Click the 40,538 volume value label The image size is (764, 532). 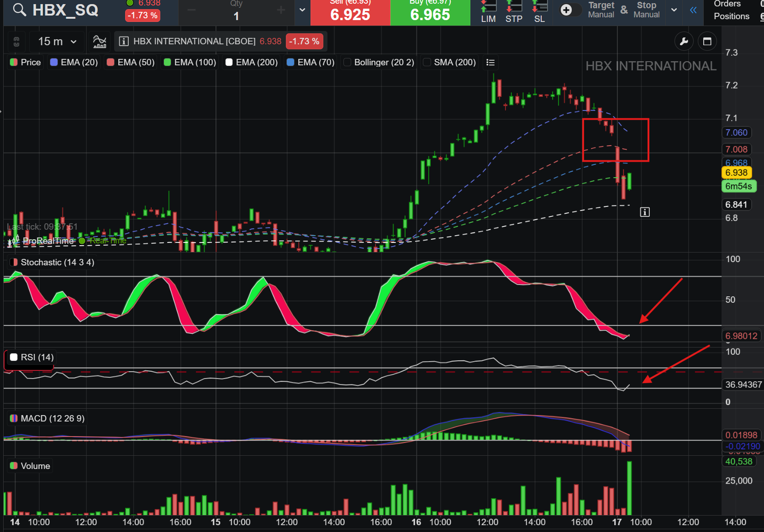738,462
